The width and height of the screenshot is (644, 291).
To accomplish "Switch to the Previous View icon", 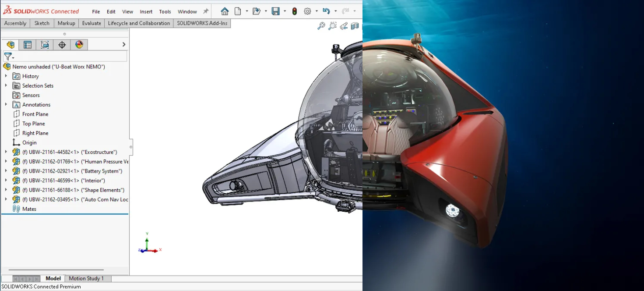I will tap(344, 26).
